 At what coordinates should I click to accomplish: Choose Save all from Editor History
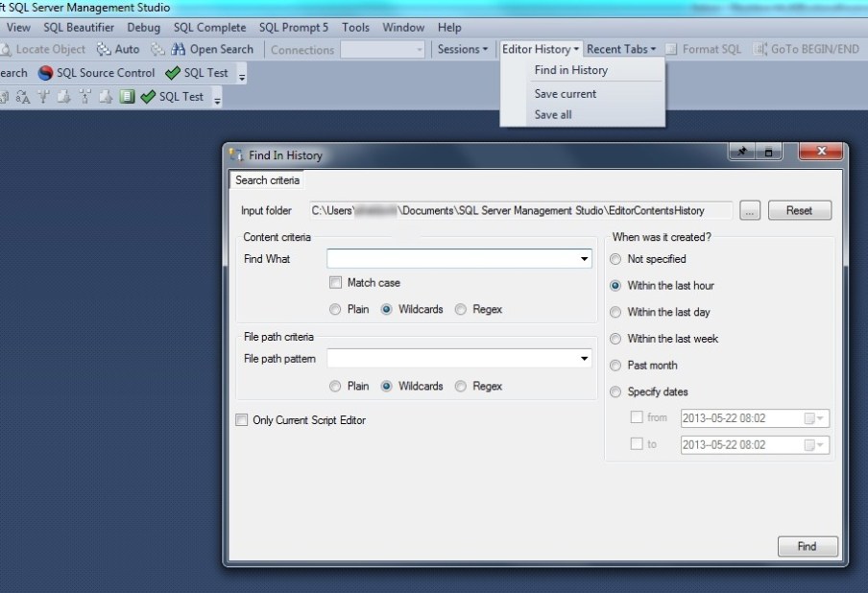pos(582,115)
